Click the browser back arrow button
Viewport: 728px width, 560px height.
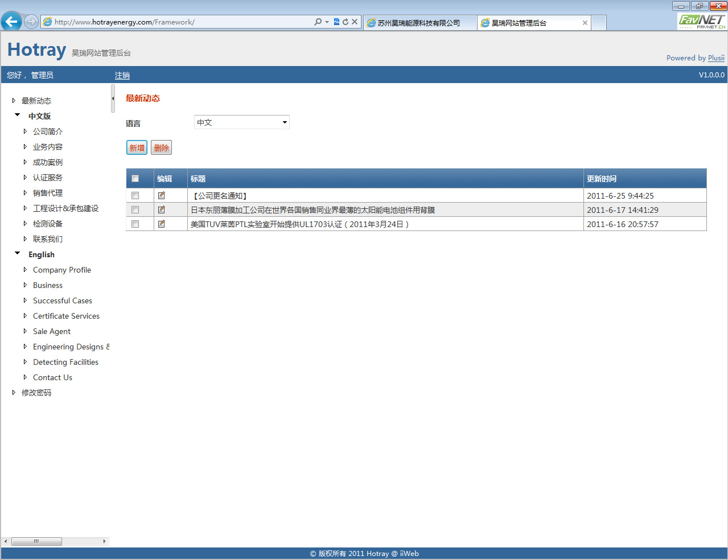11,22
